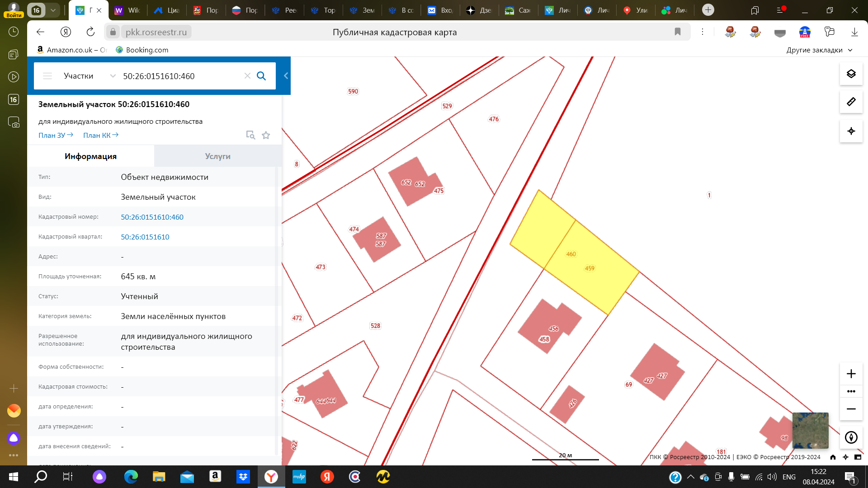Screen dimensions: 868x488
Task: Clear the cadastral number search field
Action: coord(247,76)
